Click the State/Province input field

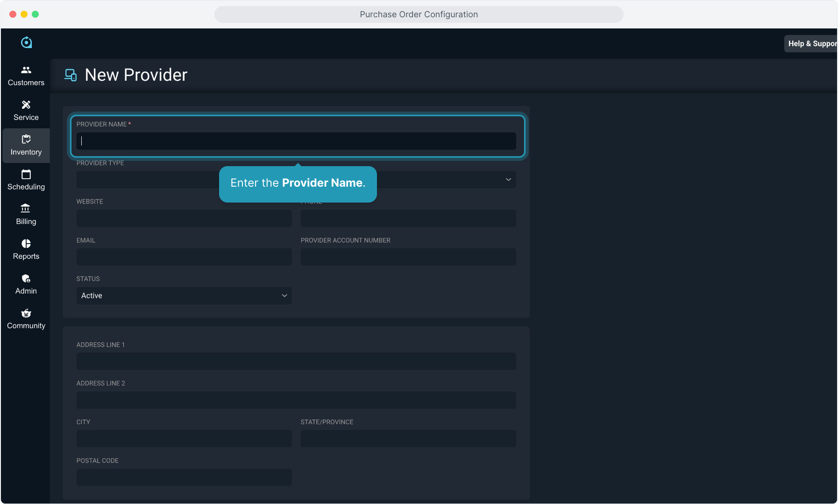[x=408, y=439]
